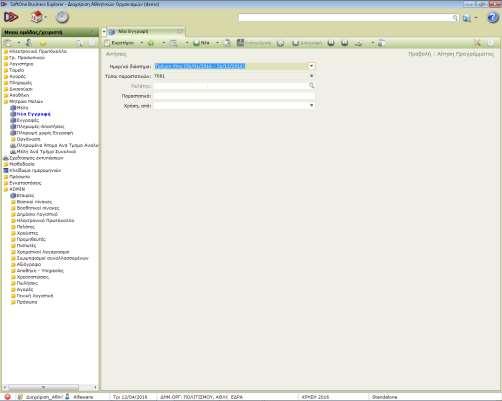Click the blue help question mark icon

click(493, 17)
